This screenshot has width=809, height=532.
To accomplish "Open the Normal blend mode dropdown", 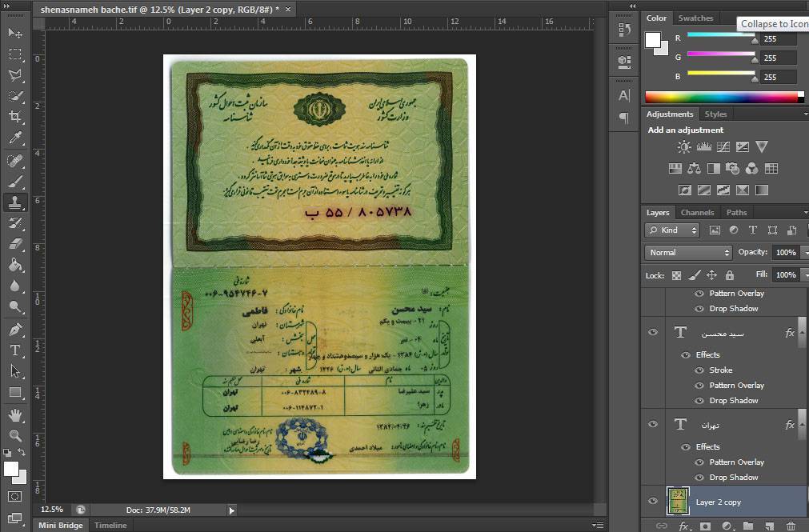I will click(689, 252).
